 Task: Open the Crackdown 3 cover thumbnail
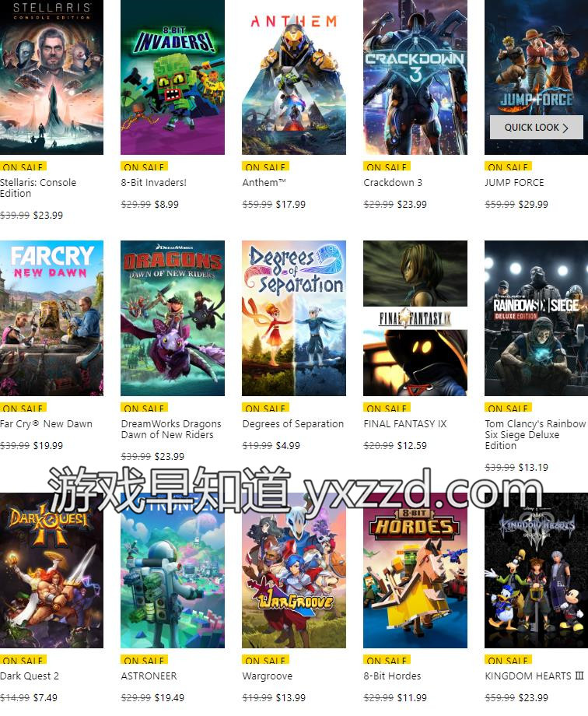coord(415,77)
